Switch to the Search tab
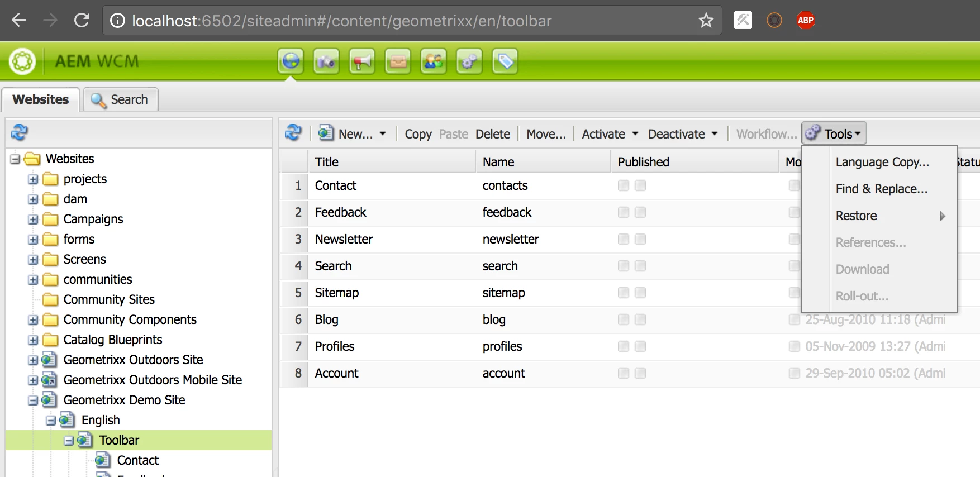980x477 pixels. [121, 99]
